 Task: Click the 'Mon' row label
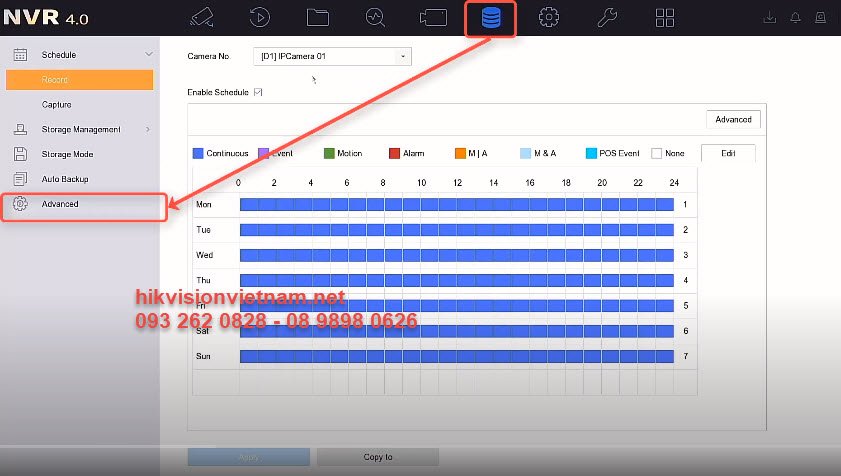[x=204, y=204]
